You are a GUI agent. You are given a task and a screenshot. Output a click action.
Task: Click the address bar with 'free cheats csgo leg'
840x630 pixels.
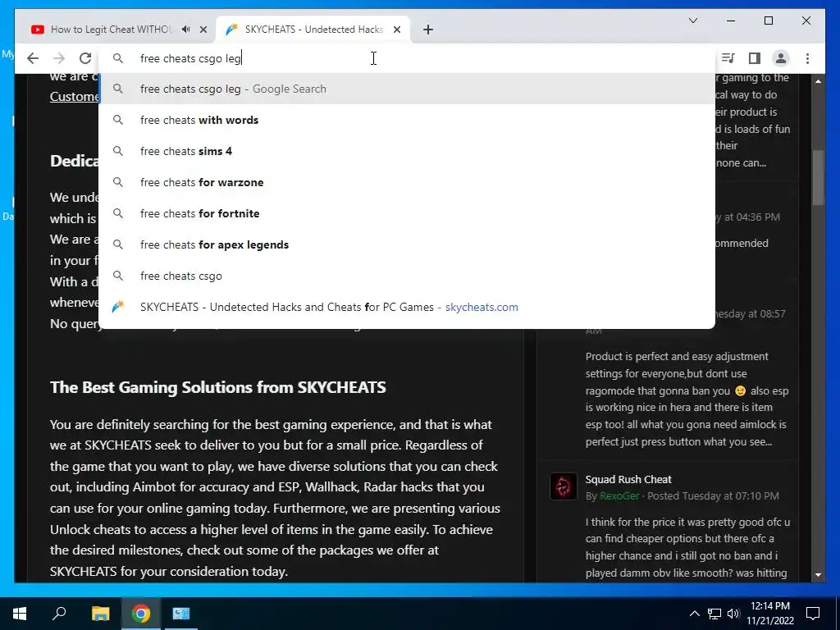(407, 58)
